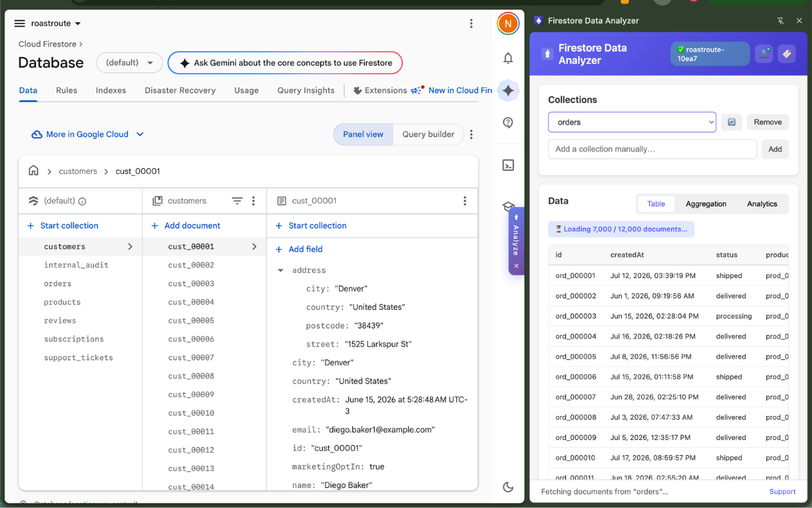Open the Aggregation tab in Data panel

click(706, 204)
